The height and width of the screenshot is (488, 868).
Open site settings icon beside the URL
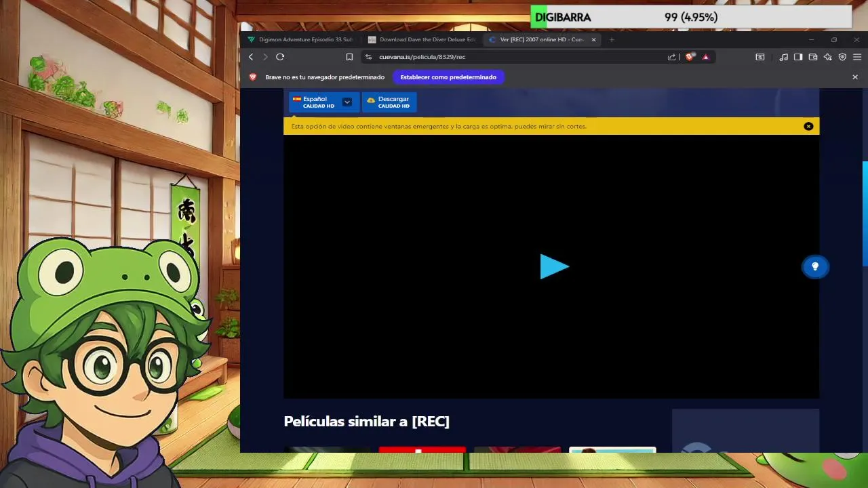[x=368, y=57]
